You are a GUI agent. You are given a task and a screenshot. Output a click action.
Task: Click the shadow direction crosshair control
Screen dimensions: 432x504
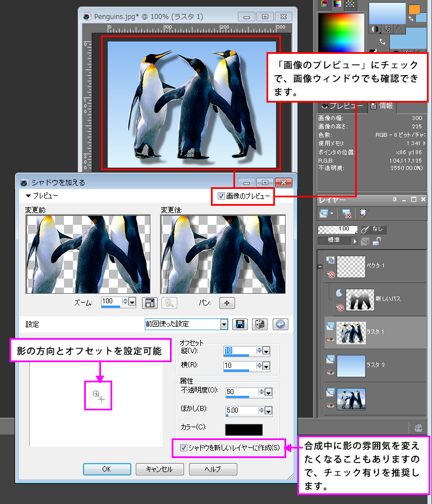pos(98,396)
